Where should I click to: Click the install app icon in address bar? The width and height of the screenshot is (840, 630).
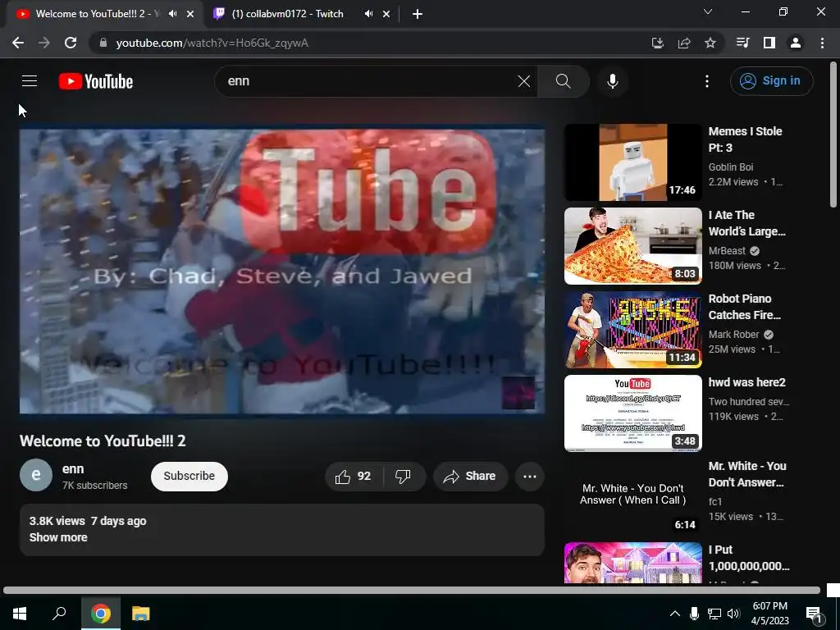(x=657, y=43)
